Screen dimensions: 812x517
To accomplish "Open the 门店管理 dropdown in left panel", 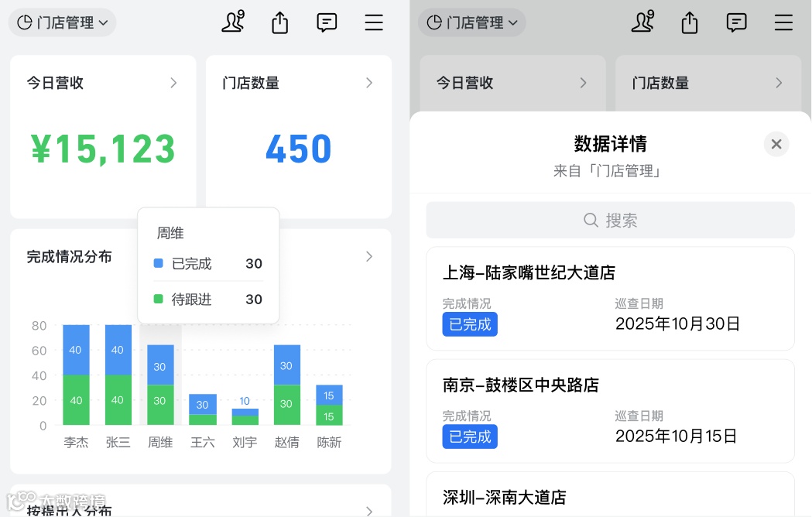I will pos(62,22).
